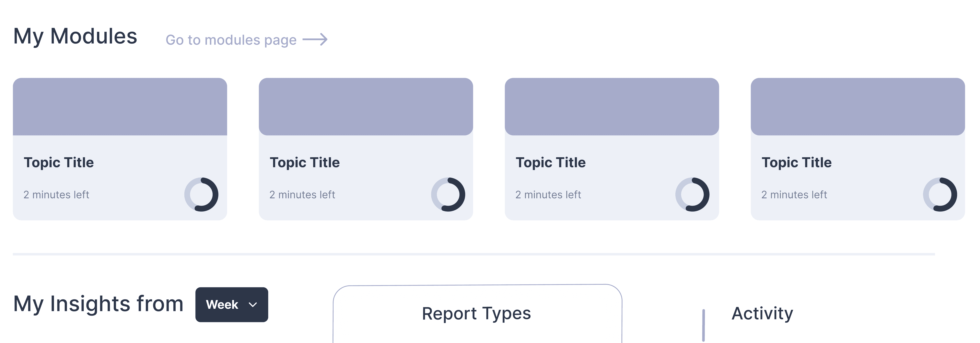The height and width of the screenshot is (343, 980).
Task: Open the second module card image
Action: (x=366, y=107)
